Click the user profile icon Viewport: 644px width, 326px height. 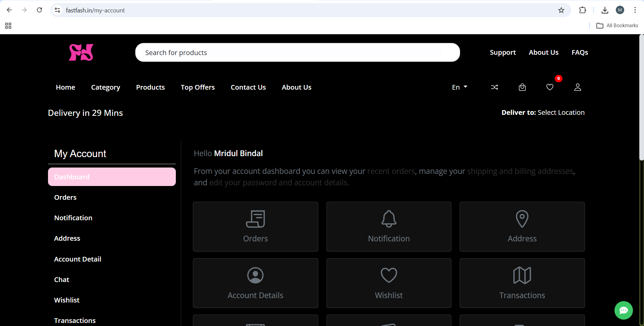coord(578,87)
